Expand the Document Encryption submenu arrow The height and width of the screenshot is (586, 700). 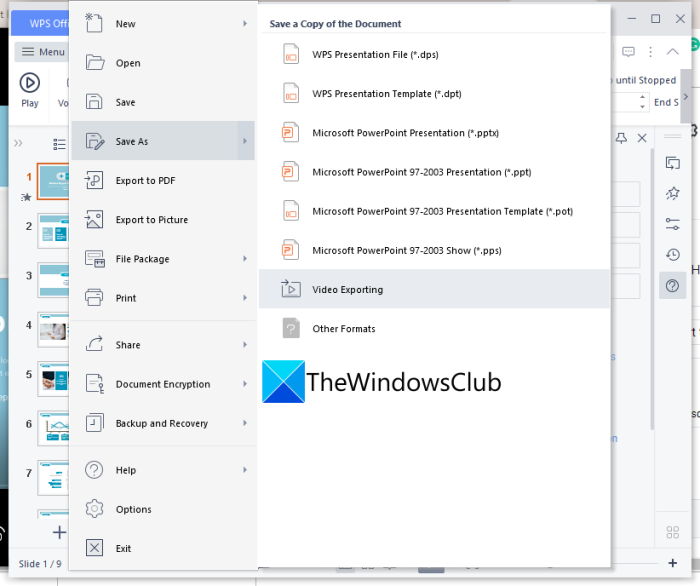pos(245,384)
